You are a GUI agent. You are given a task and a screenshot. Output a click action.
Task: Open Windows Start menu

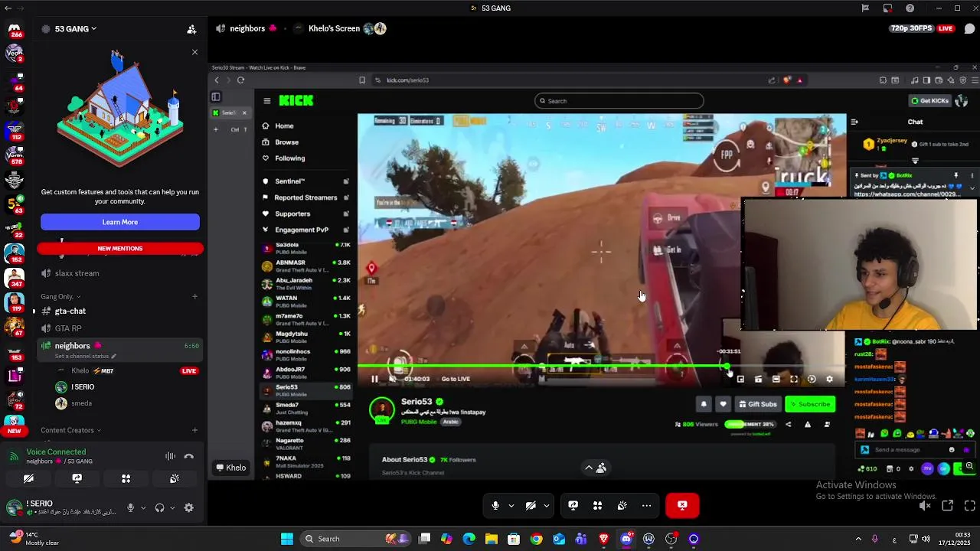click(x=287, y=540)
